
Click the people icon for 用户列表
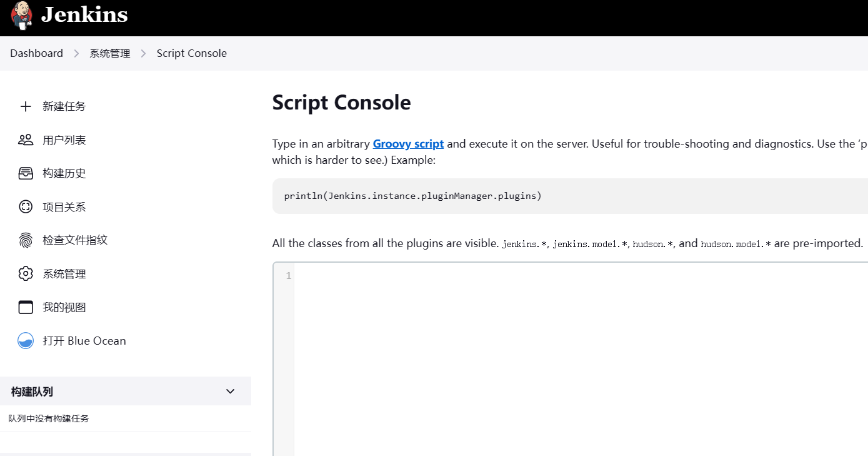(x=26, y=140)
